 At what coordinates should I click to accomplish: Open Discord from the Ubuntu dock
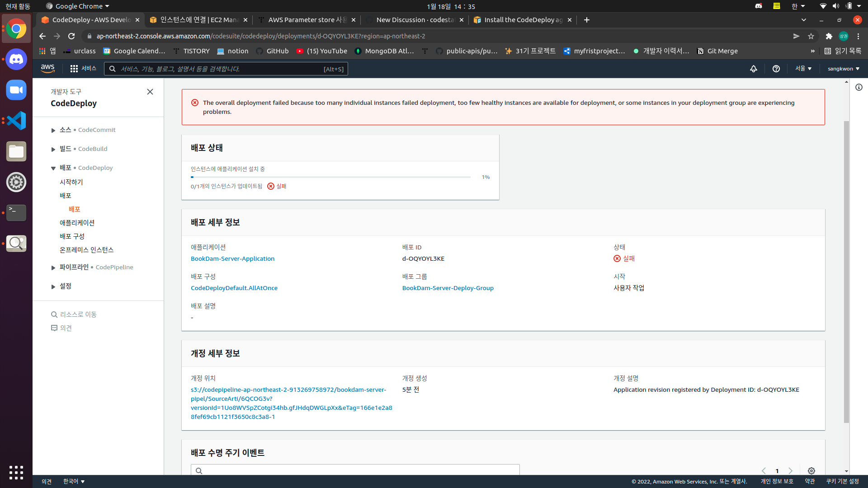(16, 60)
